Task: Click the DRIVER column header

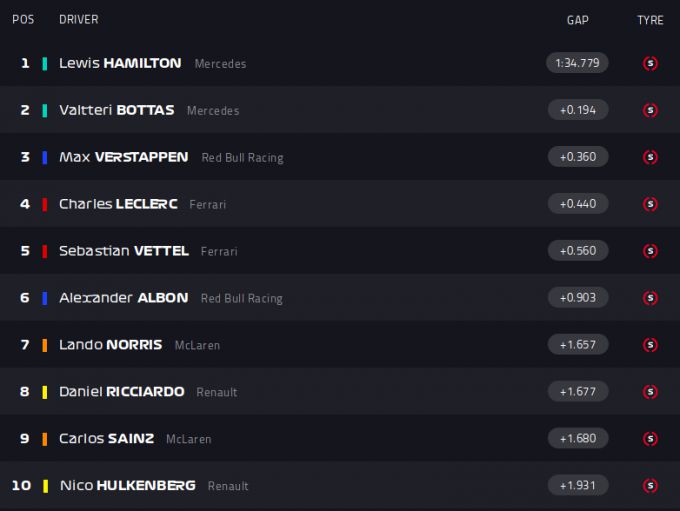Action: point(78,20)
